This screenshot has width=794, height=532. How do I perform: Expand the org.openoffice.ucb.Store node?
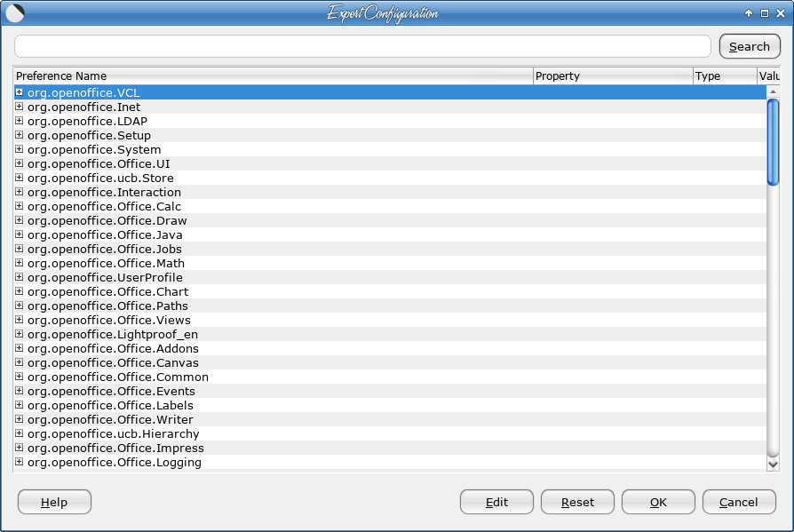click(x=20, y=177)
